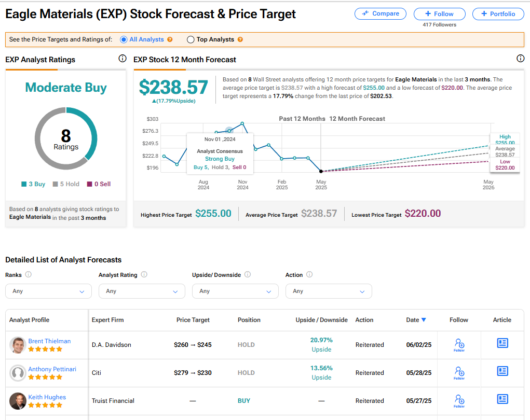Open article icon in D.A. Davidson row
The image size is (530, 420).
pos(502,343)
